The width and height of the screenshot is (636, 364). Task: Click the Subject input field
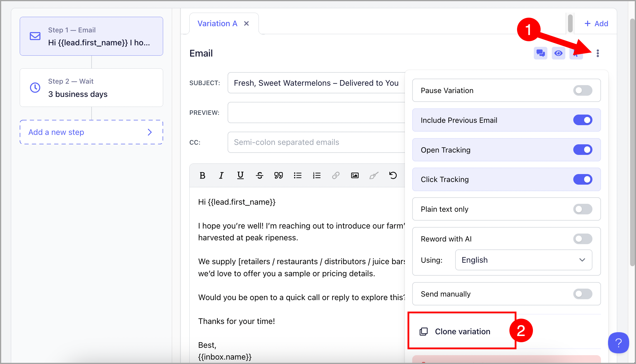click(x=316, y=83)
